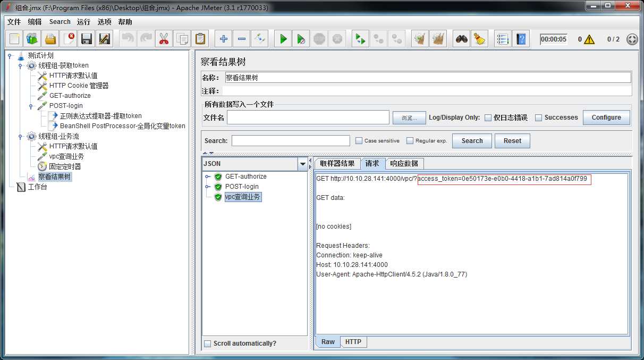Screen dimensions: 644x360
Task: Click the Save test plan as icon
Action: click(x=105, y=39)
